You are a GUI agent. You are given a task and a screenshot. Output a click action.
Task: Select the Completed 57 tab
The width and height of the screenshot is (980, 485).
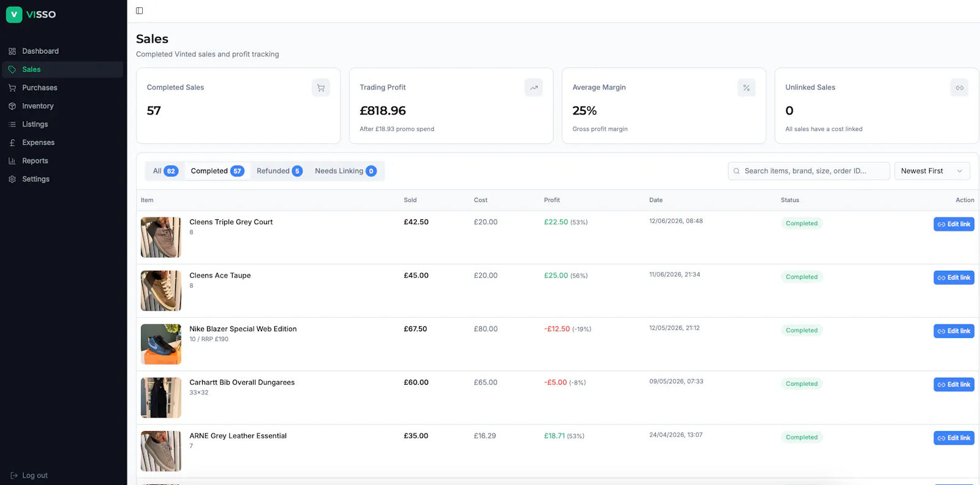click(x=217, y=171)
